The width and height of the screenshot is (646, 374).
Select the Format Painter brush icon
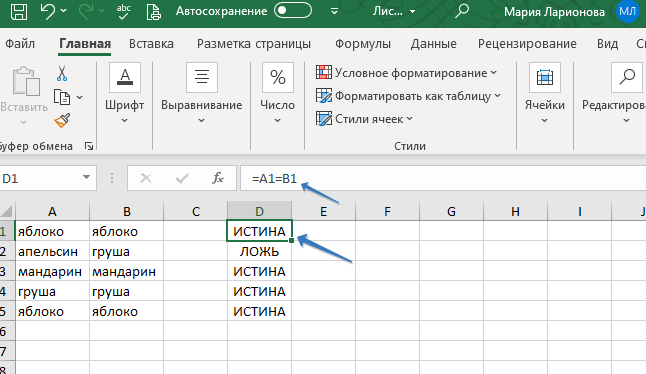(x=62, y=120)
